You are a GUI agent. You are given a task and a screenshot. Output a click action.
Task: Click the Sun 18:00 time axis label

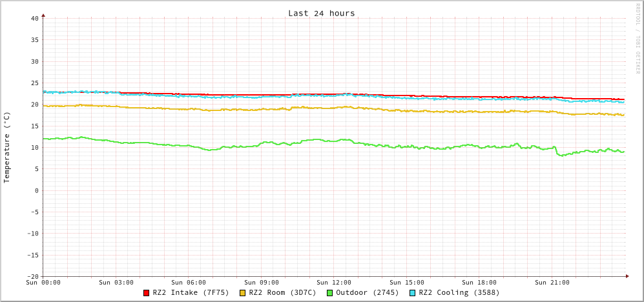click(x=479, y=283)
